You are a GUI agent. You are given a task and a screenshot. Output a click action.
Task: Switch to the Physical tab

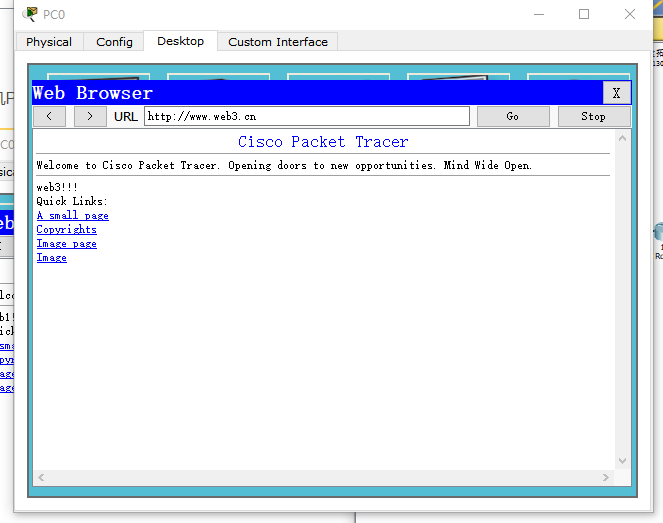pyautogui.click(x=49, y=42)
